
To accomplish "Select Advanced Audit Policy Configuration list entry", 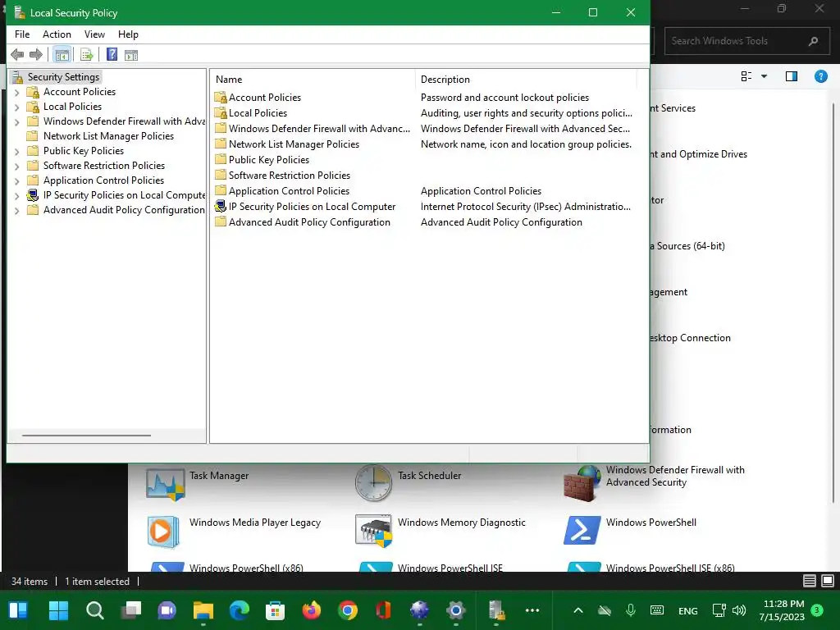I will point(309,221).
